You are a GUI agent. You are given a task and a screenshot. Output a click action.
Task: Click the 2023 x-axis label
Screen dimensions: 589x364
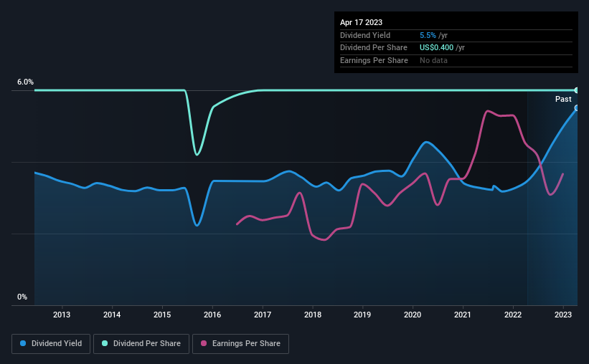[x=563, y=315]
